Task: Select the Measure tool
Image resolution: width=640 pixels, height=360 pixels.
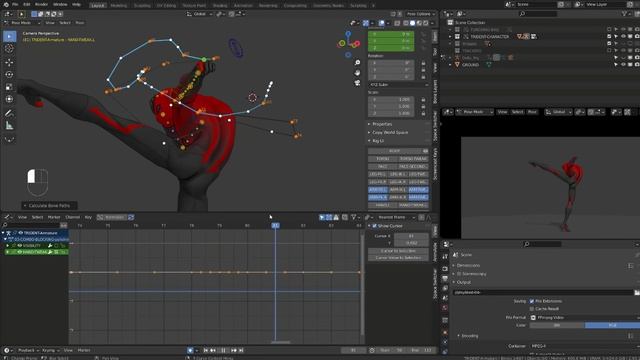Action: point(9,126)
